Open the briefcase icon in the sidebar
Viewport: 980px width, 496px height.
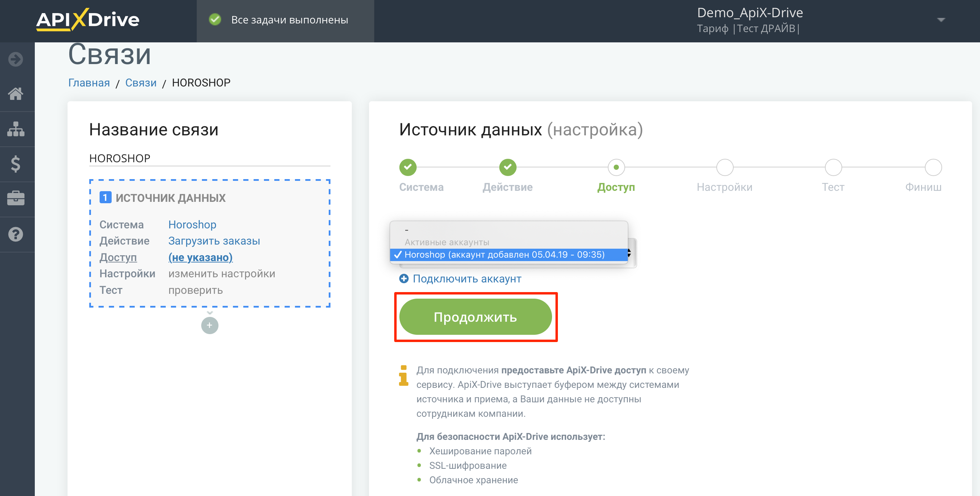[16, 198]
